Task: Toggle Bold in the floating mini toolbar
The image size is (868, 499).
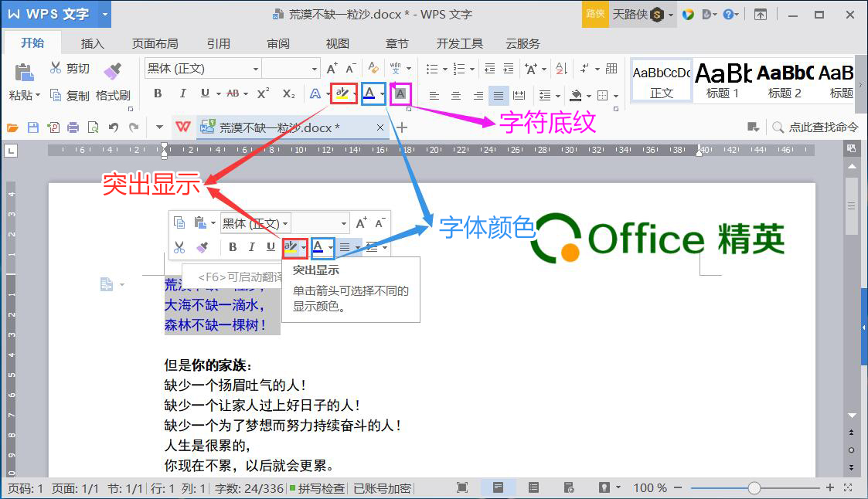Action: [x=233, y=246]
